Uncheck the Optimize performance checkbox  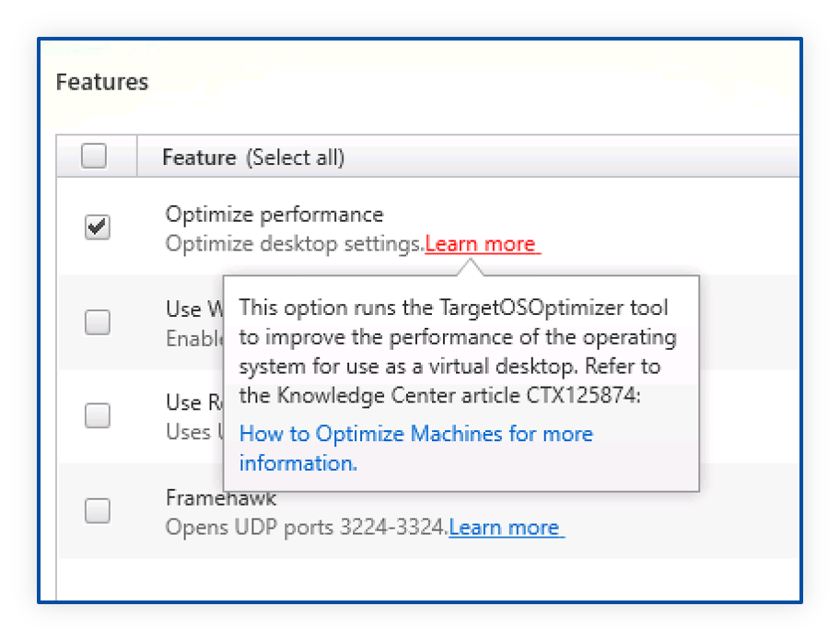(x=97, y=227)
